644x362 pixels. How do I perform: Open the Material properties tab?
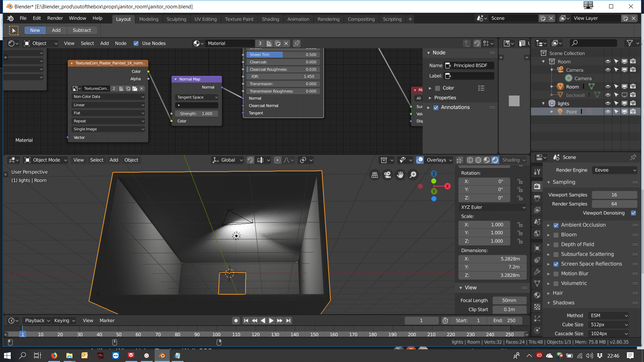[x=537, y=295]
